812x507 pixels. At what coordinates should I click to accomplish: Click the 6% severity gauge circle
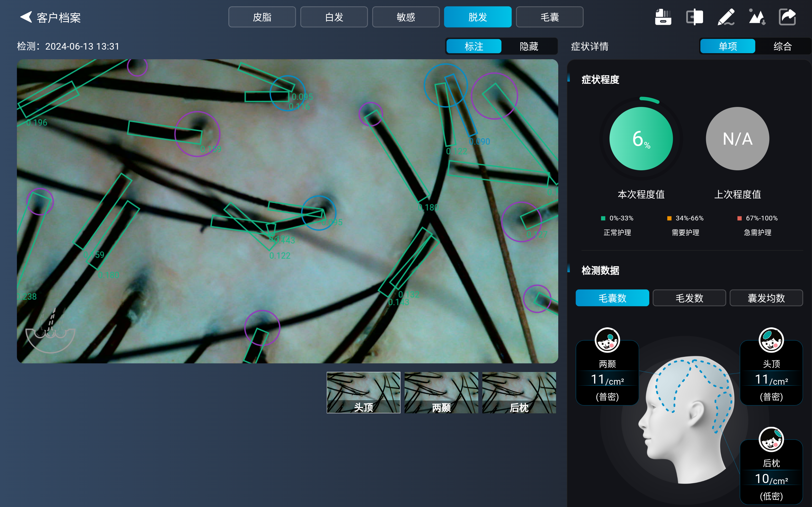(641, 139)
